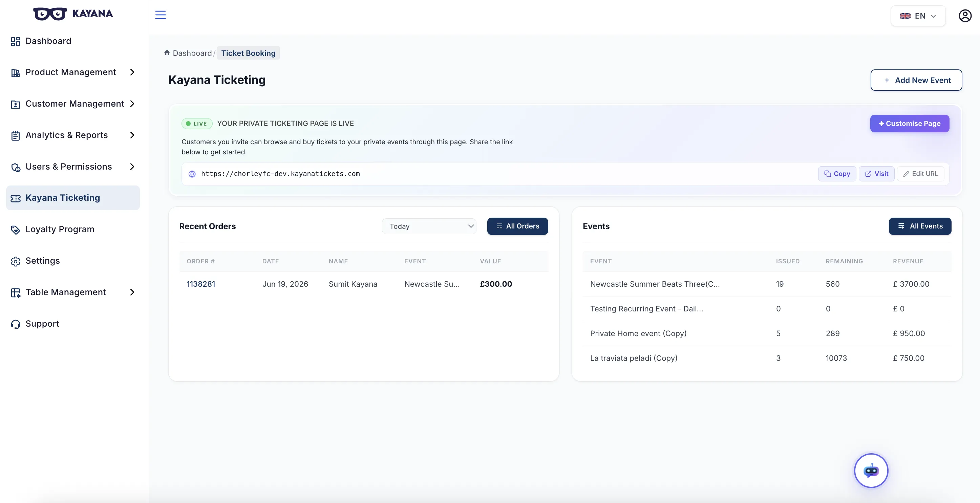Screen dimensions: 980x503
Task: Expand the Customer Management chevron
Action: [x=132, y=104]
